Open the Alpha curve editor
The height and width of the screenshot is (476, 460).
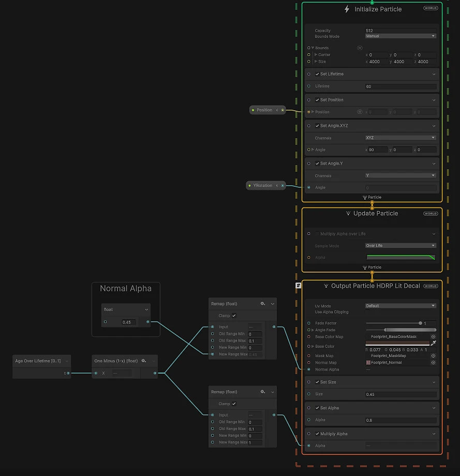401,258
